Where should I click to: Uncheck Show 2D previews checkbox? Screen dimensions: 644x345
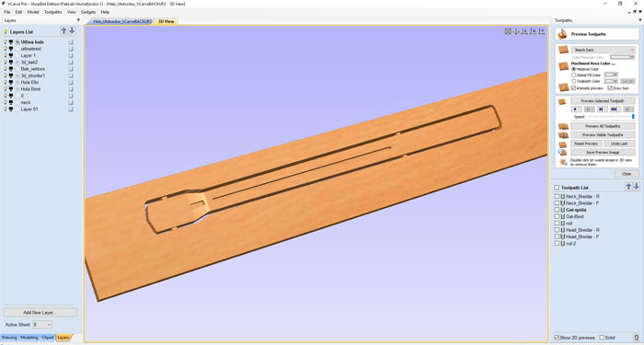tap(557, 338)
